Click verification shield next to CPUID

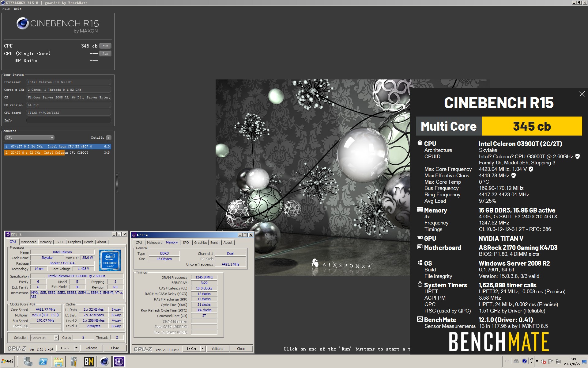[577, 156]
